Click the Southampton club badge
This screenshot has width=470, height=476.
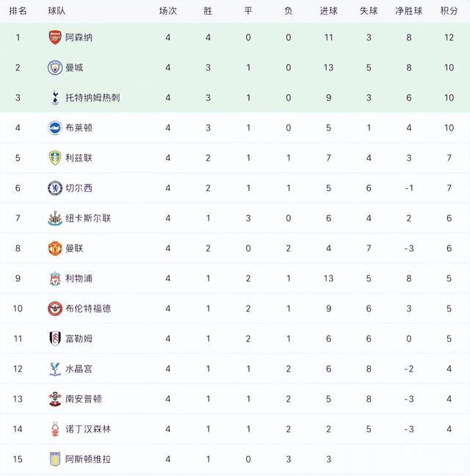pyautogui.click(x=55, y=399)
